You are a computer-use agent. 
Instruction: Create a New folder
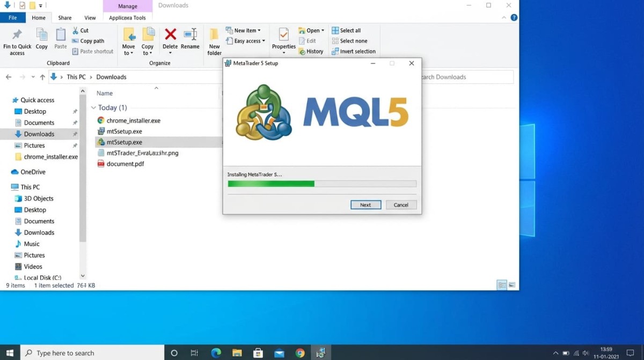(x=214, y=41)
